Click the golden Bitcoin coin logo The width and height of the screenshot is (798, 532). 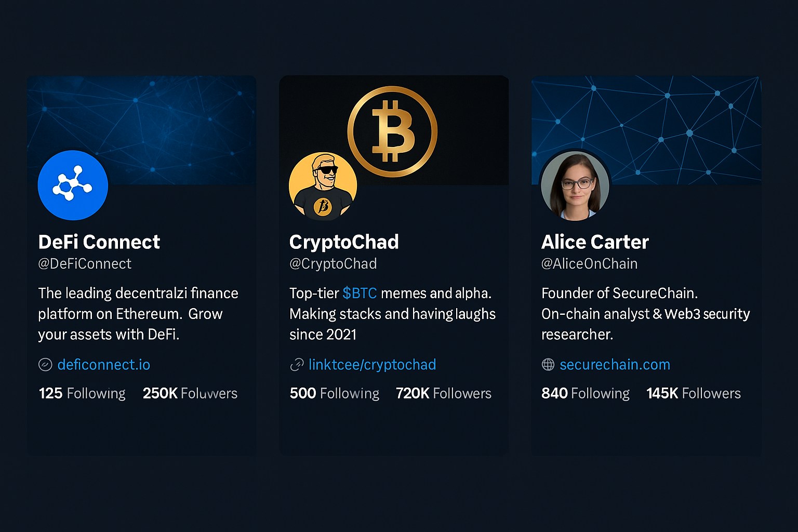tap(392, 131)
